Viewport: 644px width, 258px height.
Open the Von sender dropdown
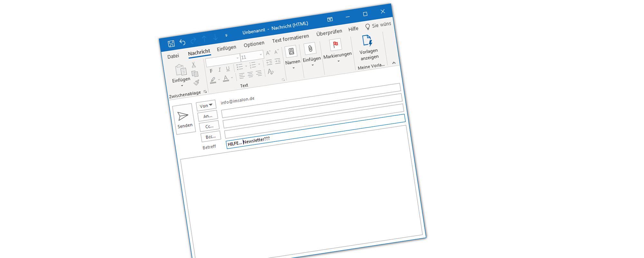point(206,105)
